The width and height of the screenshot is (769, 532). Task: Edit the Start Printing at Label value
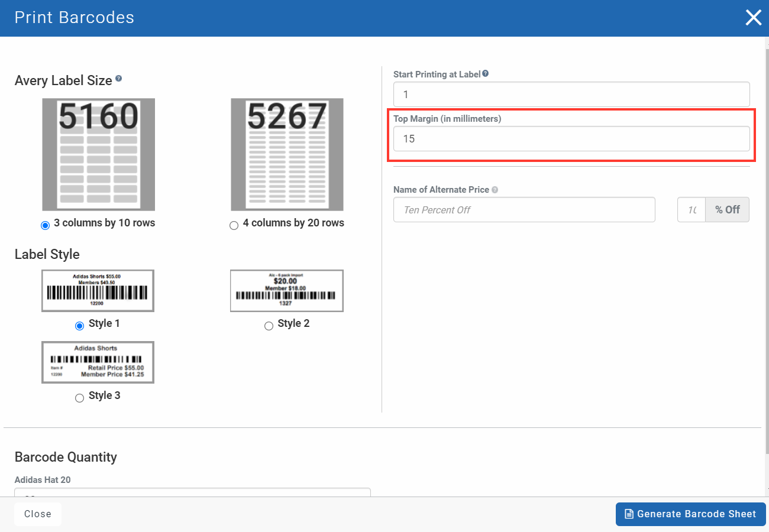tap(571, 95)
